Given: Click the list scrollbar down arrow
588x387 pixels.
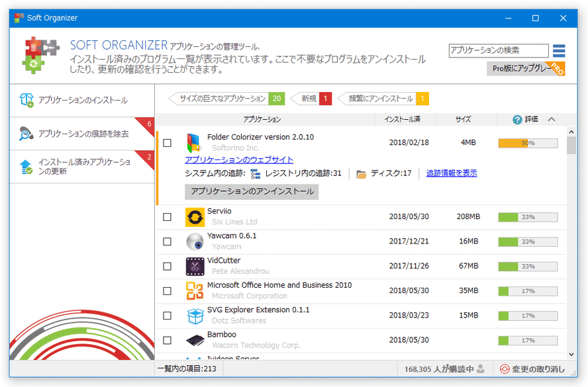Looking at the screenshot, I should [571, 354].
